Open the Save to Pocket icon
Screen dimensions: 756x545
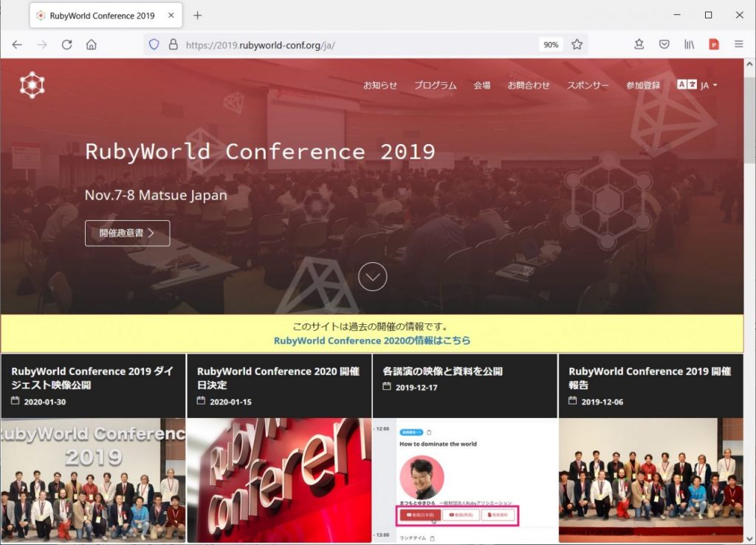click(x=665, y=44)
